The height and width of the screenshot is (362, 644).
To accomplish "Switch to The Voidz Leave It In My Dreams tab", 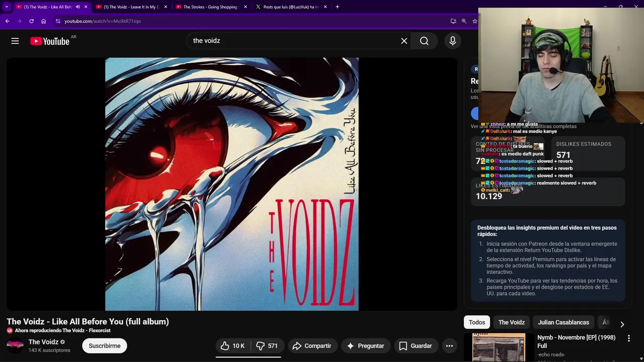I will (131, 7).
